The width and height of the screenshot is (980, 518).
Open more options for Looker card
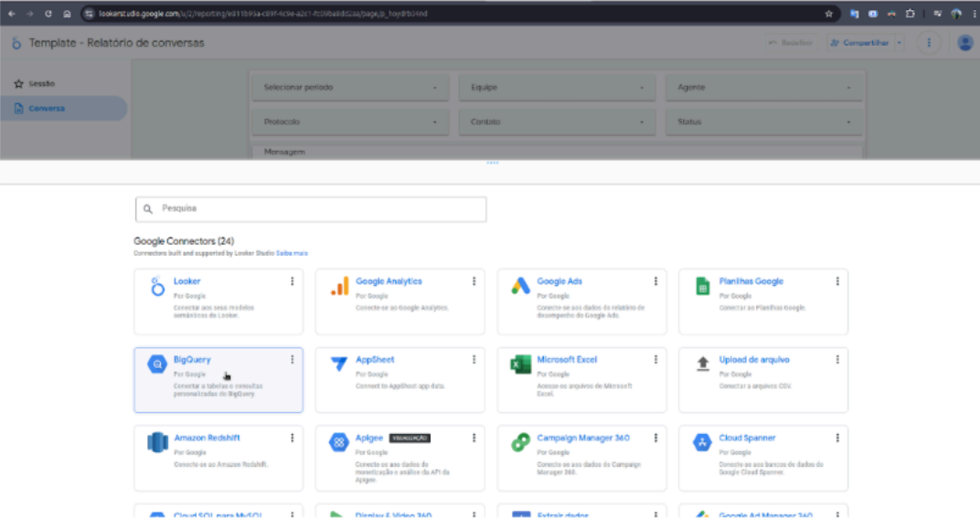tap(292, 281)
